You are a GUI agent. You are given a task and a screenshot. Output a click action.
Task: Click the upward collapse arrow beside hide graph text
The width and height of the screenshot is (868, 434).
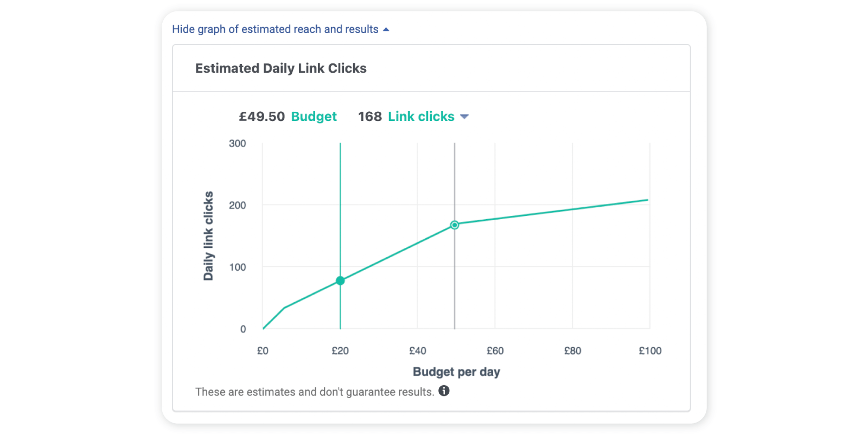click(386, 29)
